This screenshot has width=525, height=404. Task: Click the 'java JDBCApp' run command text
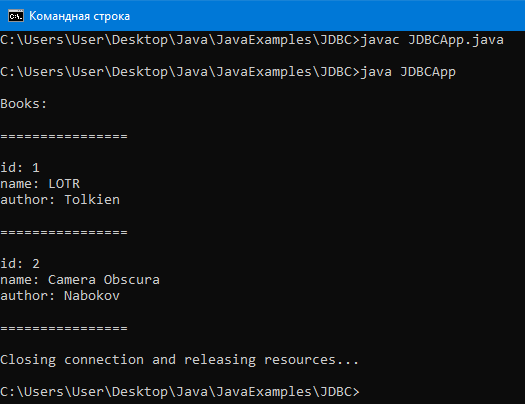pos(408,72)
